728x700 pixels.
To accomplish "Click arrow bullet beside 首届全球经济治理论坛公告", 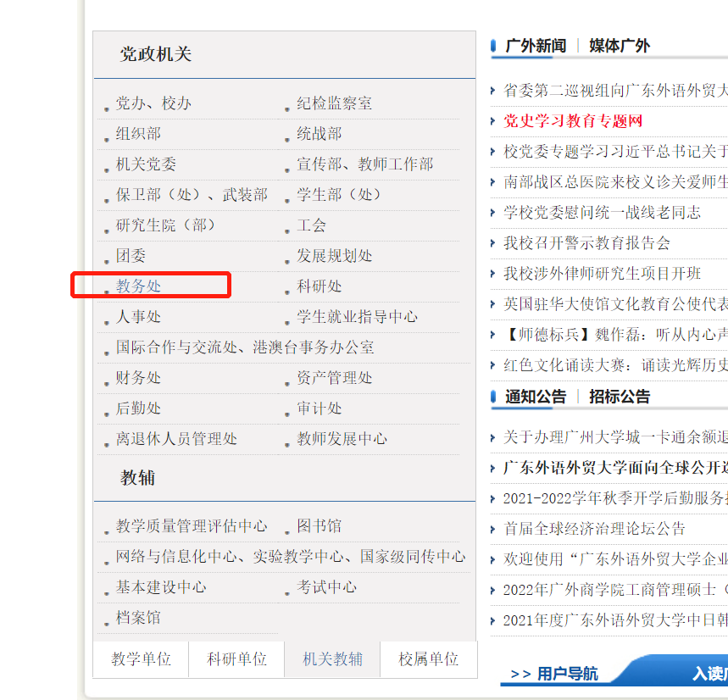I will (x=492, y=529).
